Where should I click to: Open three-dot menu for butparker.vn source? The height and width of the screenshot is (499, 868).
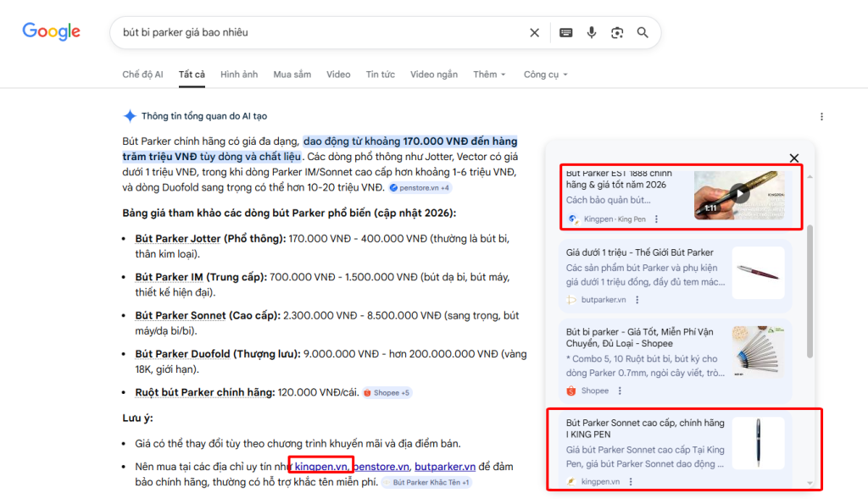[637, 300]
